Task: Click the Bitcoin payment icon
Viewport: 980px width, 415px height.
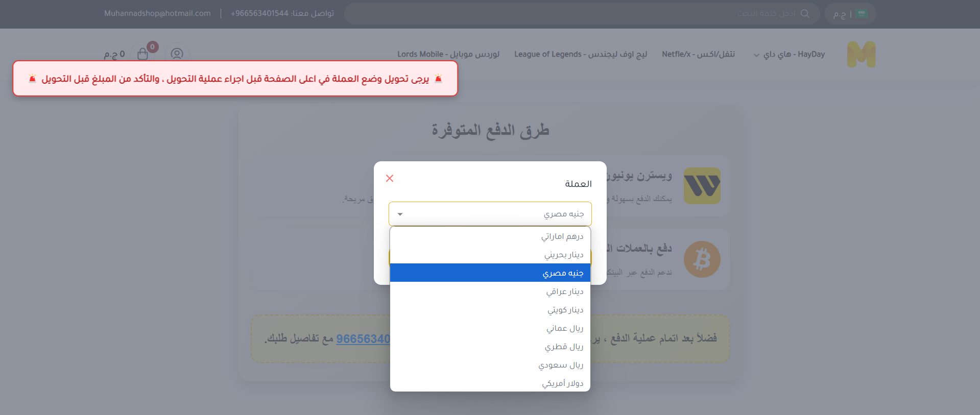Action: click(702, 259)
